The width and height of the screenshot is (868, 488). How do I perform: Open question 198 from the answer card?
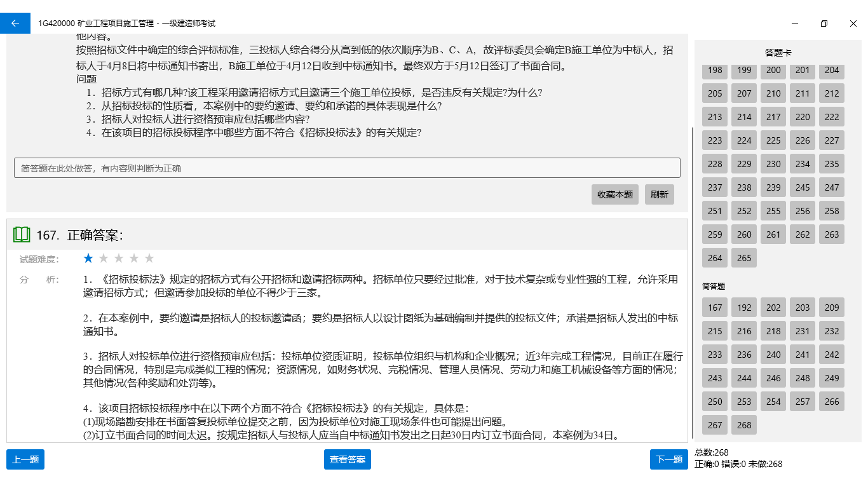point(714,71)
